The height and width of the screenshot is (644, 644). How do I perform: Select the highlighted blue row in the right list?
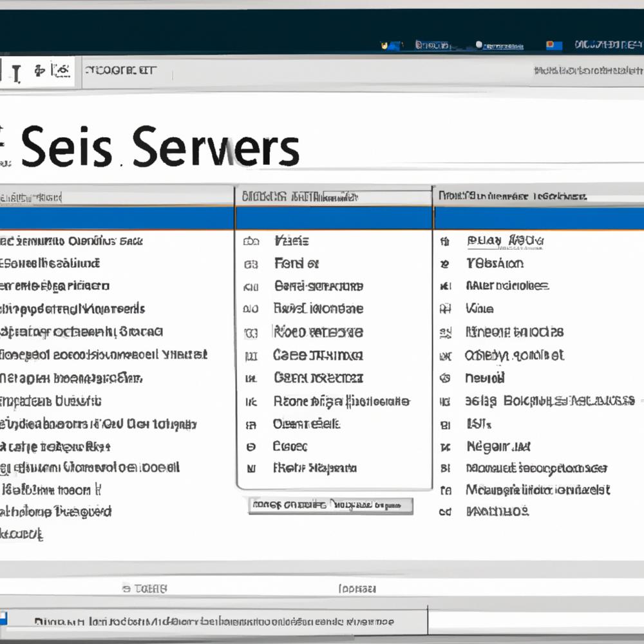pos(539,218)
